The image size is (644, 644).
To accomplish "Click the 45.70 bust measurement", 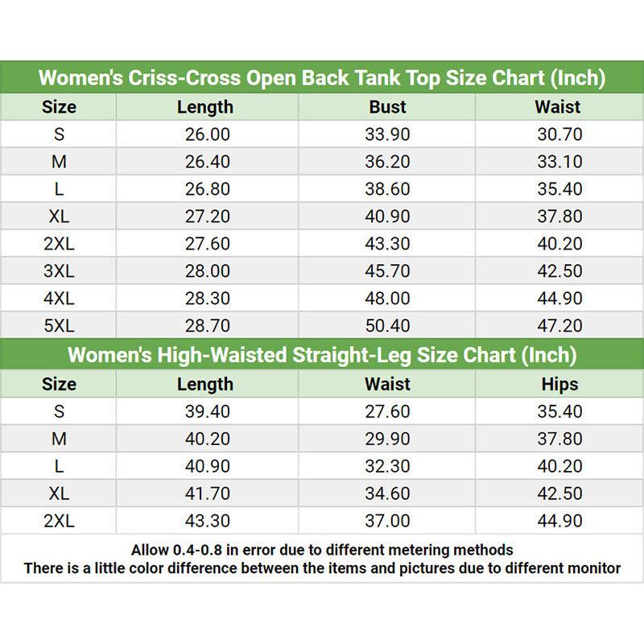I will tap(387, 271).
